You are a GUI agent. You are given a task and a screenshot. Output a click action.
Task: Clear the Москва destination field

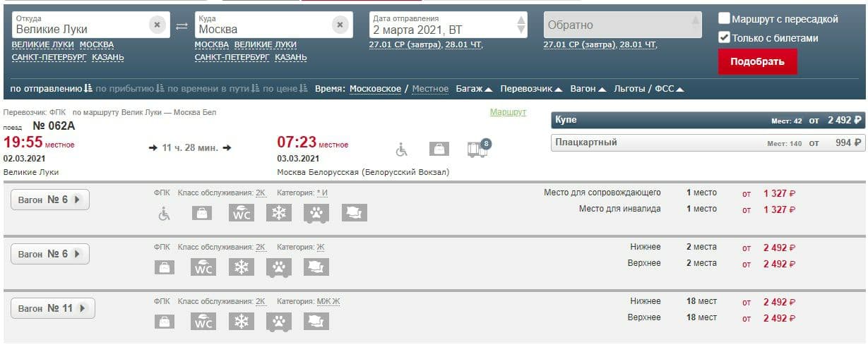[x=340, y=25]
